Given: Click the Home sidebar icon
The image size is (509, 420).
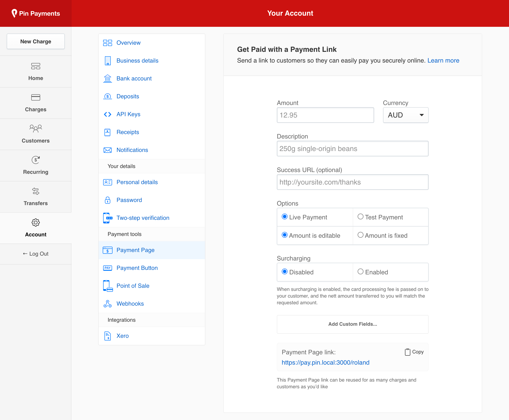Looking at the screenshot, I should (35, 66).
